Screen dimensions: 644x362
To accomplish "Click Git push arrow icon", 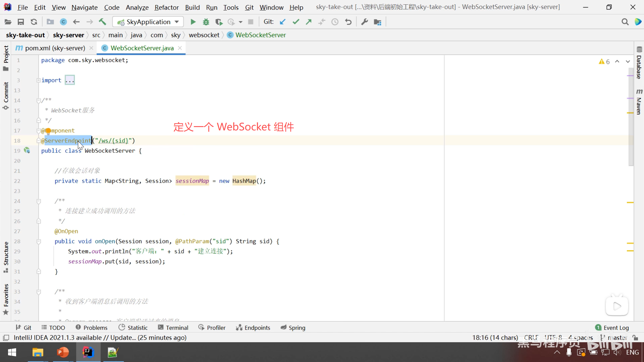I will [309, 22].
